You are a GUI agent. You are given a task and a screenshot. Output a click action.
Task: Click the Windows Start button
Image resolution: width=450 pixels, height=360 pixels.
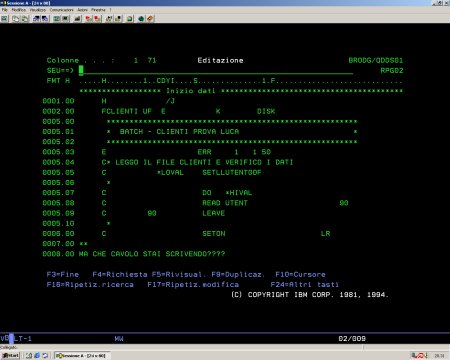10,356
